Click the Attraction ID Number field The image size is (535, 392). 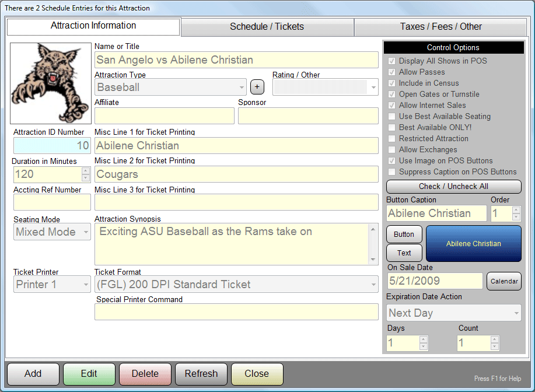pos(52,146)
